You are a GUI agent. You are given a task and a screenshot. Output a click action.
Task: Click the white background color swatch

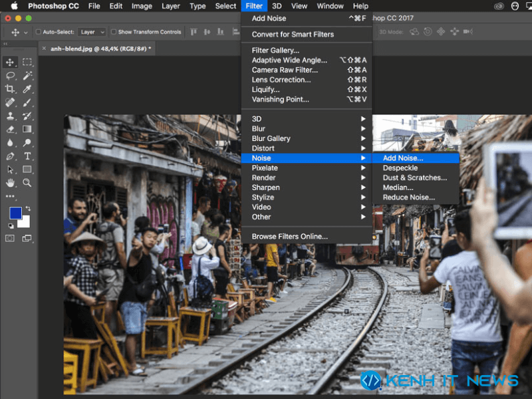[25, 222]
